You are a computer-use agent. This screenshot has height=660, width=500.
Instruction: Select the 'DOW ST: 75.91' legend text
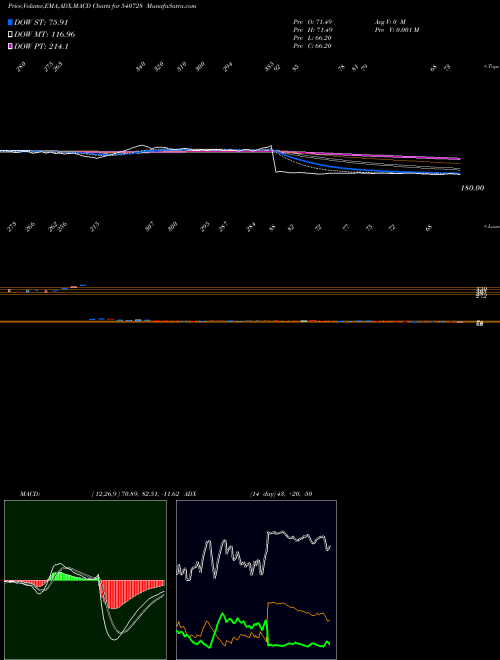[x=41, y=22]
